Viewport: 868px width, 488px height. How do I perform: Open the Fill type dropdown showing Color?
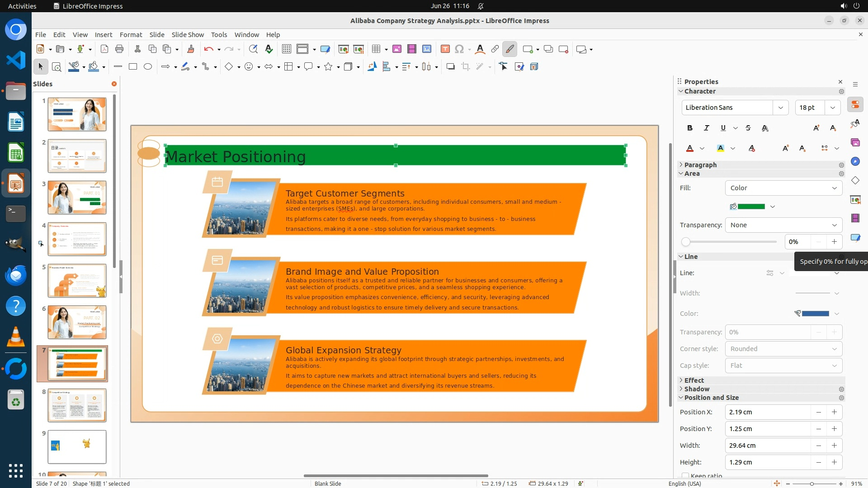pyautogui.click(x=783, y=188)
